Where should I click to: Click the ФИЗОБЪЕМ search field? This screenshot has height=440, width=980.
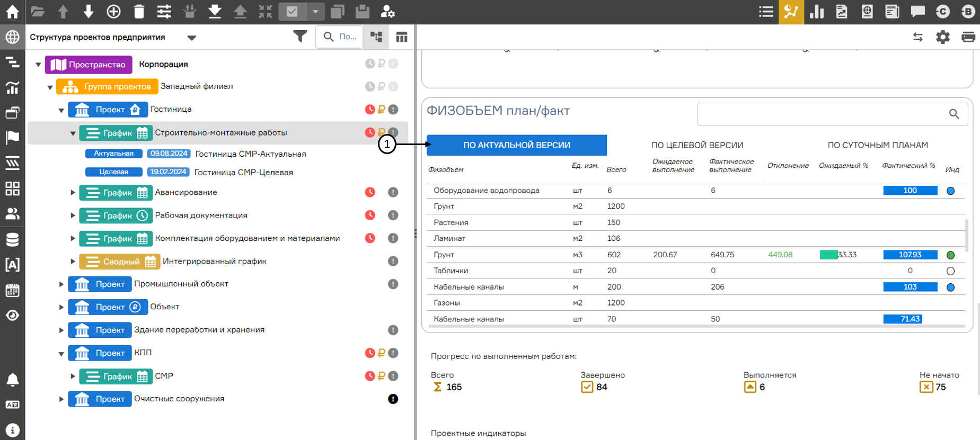pyautogui.click(x=833, y=114)
